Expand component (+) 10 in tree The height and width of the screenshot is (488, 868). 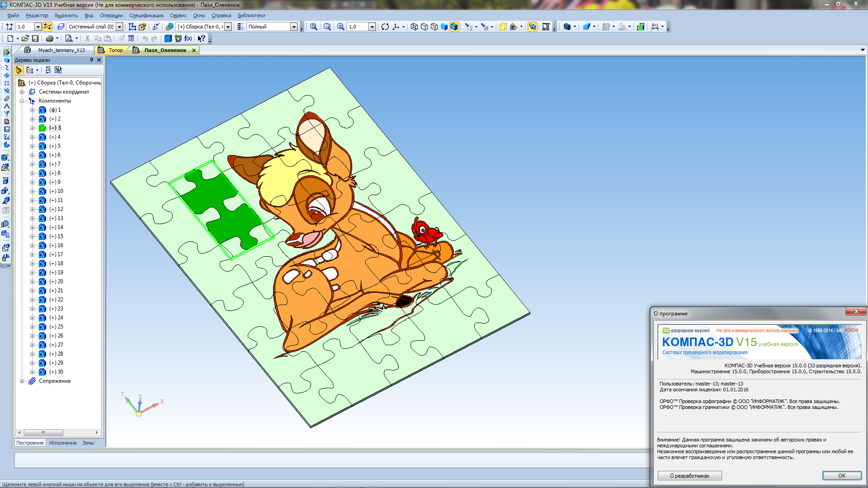(32, 191)
